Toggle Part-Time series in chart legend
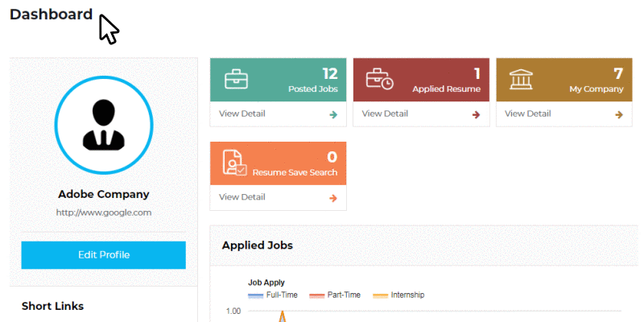Viewport: 644px width, 322px height. [335, 295]
